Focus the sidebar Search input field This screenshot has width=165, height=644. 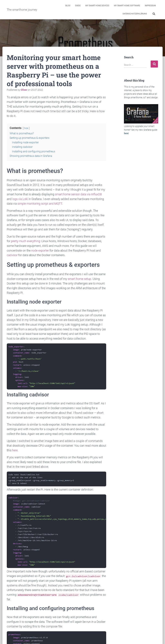tap(135, 65)
